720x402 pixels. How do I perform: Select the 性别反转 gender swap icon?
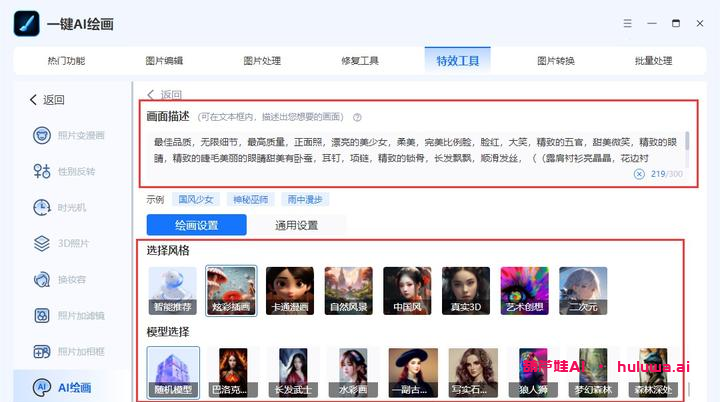[42, 171]
